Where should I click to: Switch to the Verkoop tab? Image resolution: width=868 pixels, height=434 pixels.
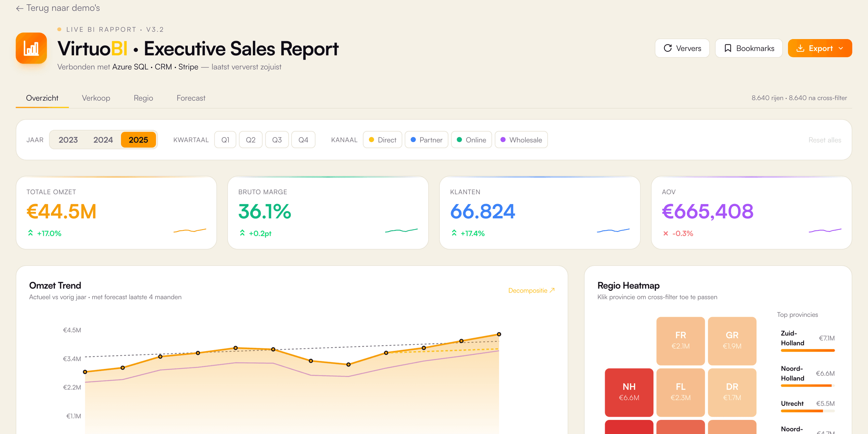(96, 98)
